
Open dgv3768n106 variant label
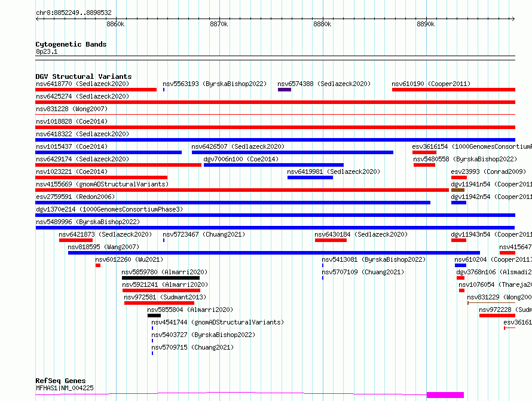[494, 272]
